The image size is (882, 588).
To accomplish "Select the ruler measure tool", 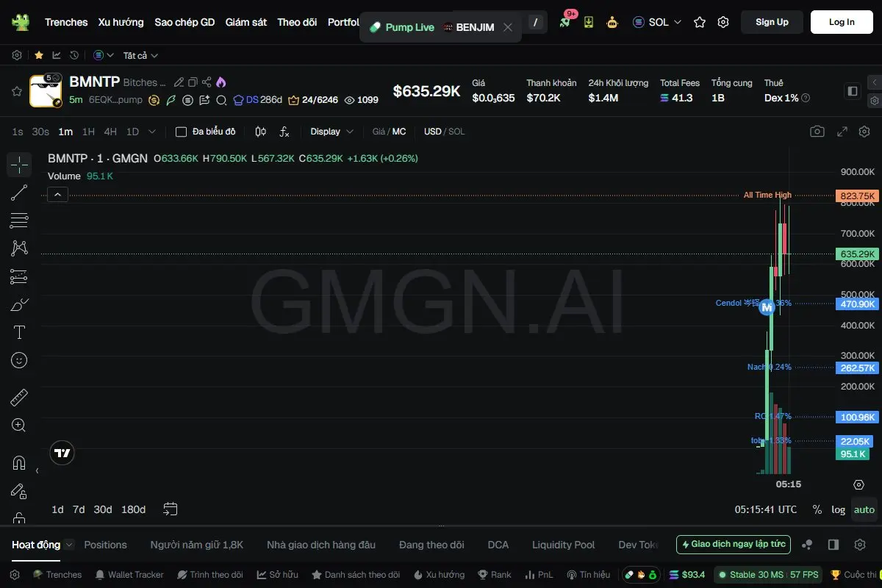I will point(19,398).
